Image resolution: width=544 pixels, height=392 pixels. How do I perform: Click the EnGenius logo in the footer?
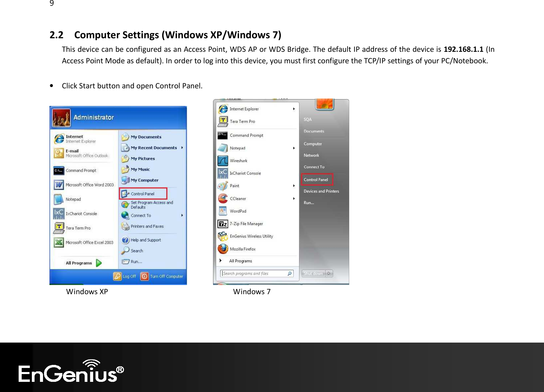[x=71, y=371]
